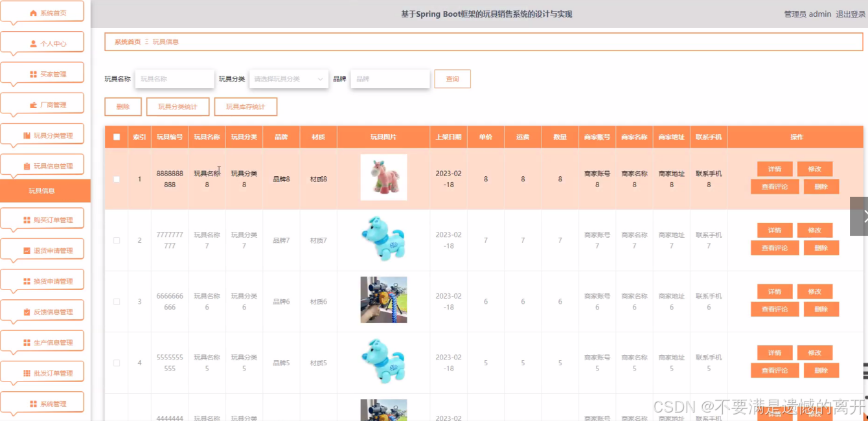Open 系统首页 in the sidebar
This screenshot has height=421, width=868.
[x=42, y=13]
